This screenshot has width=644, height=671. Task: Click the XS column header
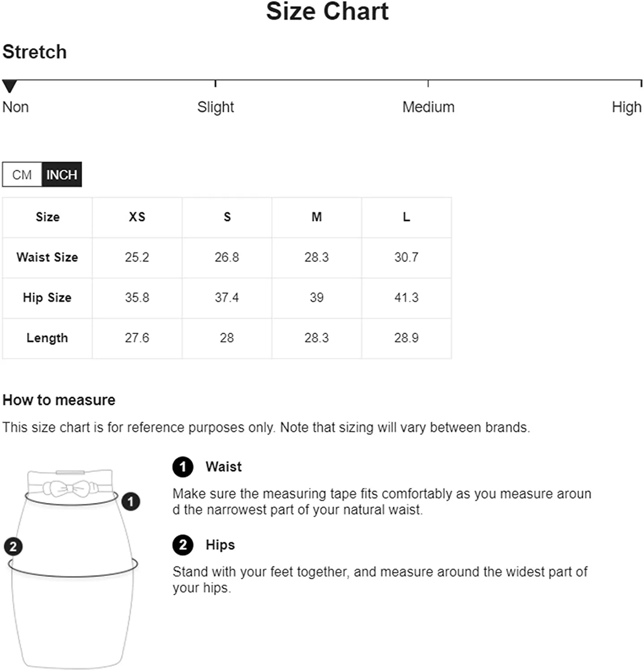coord(137,217)
